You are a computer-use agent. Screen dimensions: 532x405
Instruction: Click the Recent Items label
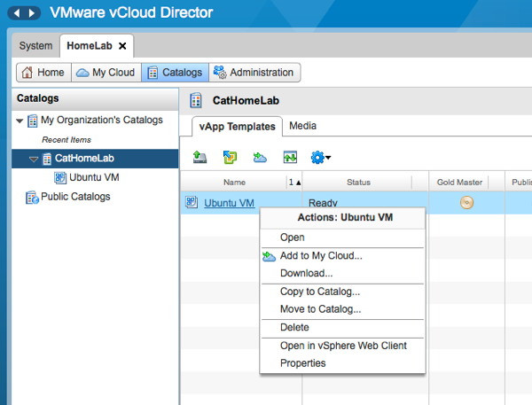point(66,140)
